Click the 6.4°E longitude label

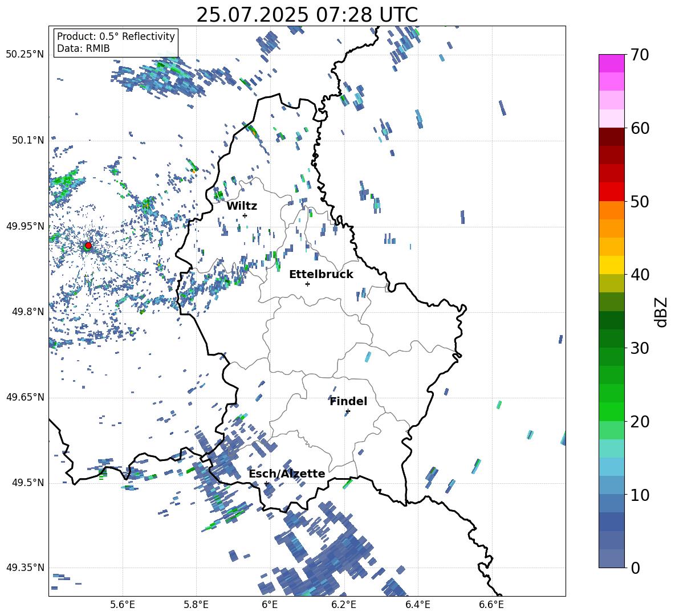417,605
